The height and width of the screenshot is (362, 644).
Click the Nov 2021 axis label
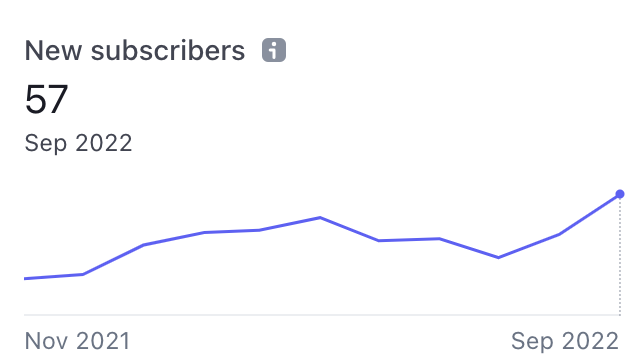[x=77, y=341]
